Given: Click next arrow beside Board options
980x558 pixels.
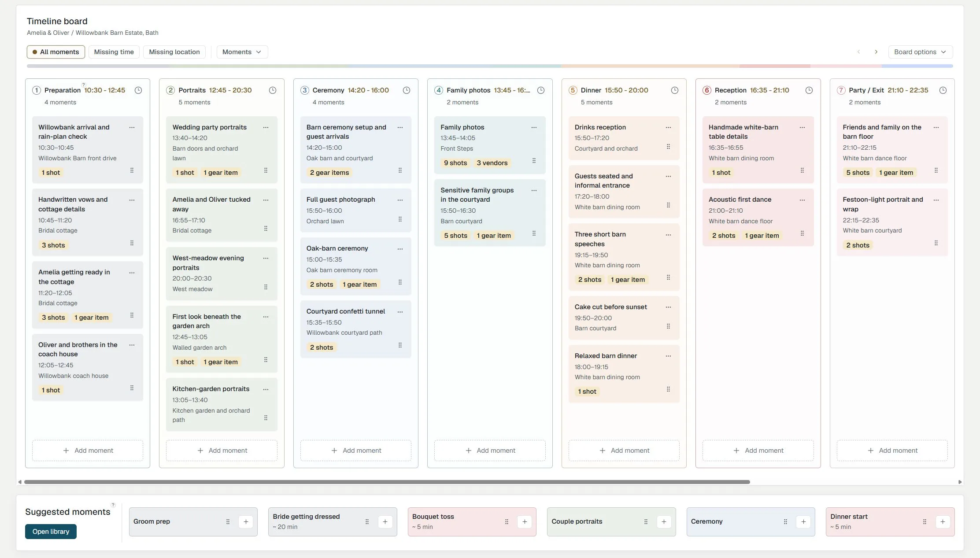Looking at the screenshot, I should coord(876,52).
